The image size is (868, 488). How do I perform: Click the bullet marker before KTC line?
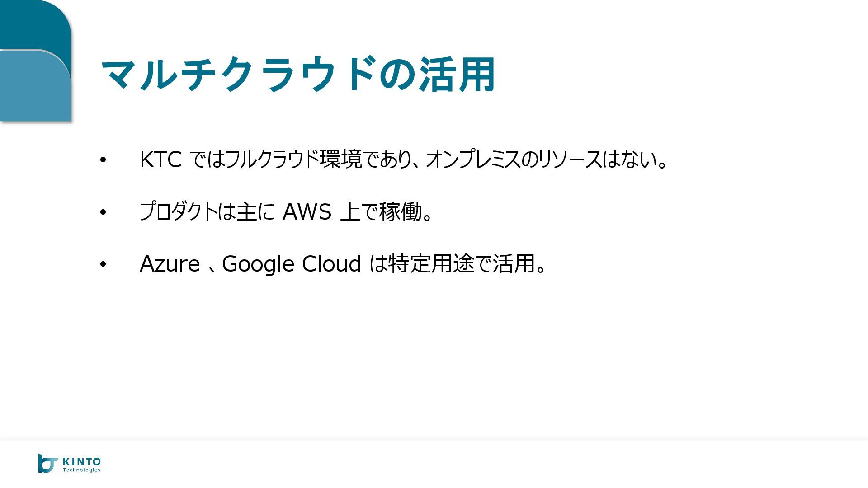pos(103,160)
